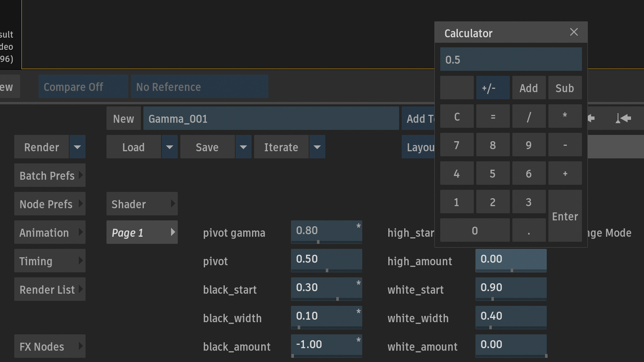The height and width of the screenshot is (362, 644).
Task: Click the calculator equals key
Action: coord(493,116)
